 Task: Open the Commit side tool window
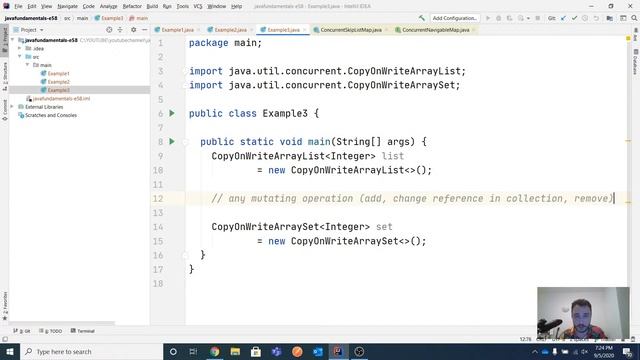(x=4, y=110)
